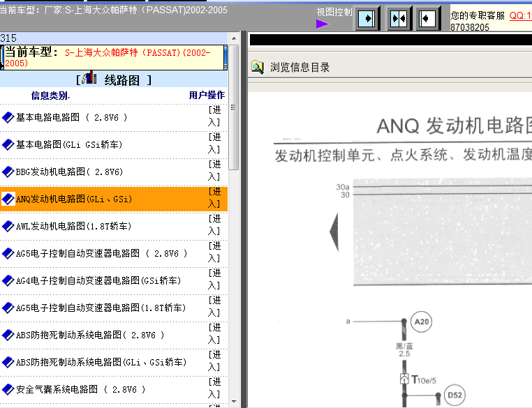Screen dimensions: 532x408
Task: Click book icon for AG5 变速器电路图 (2.8V6)
Action: coord(8,253)
